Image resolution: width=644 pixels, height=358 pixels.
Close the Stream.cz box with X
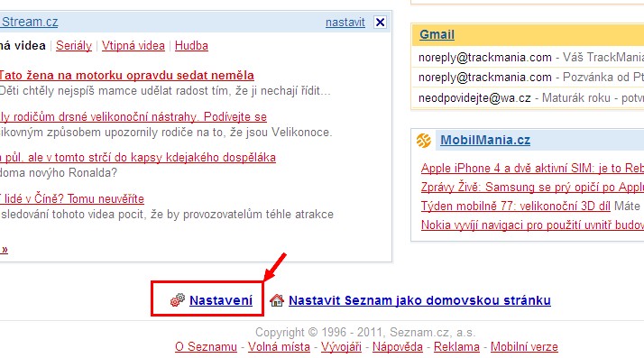(381, 22)
